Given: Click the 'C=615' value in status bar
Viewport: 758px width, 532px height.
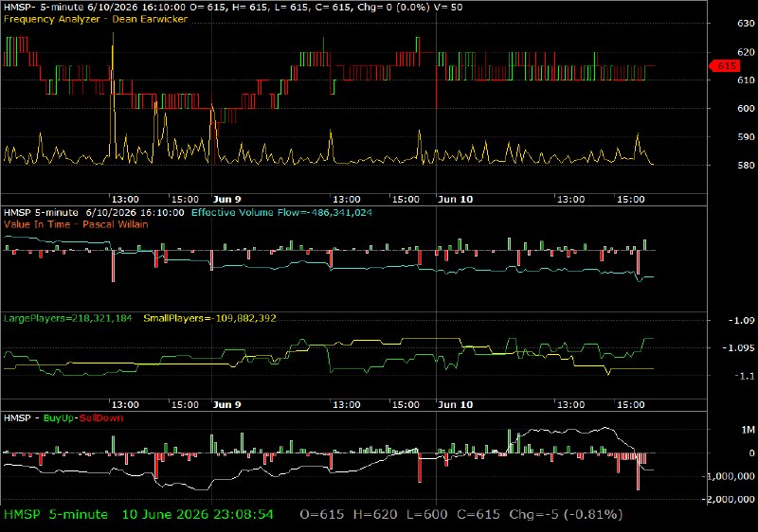Looking at the screenshot, I should [x=478, y=515].
